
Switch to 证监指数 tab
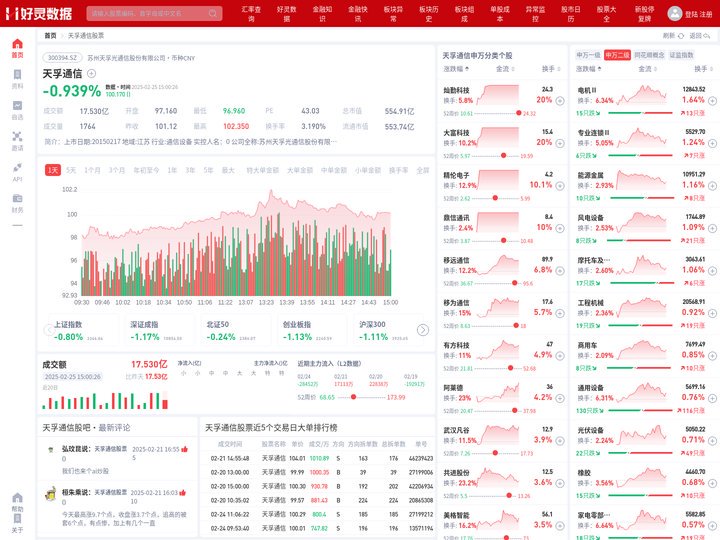(x=681, y=55)
